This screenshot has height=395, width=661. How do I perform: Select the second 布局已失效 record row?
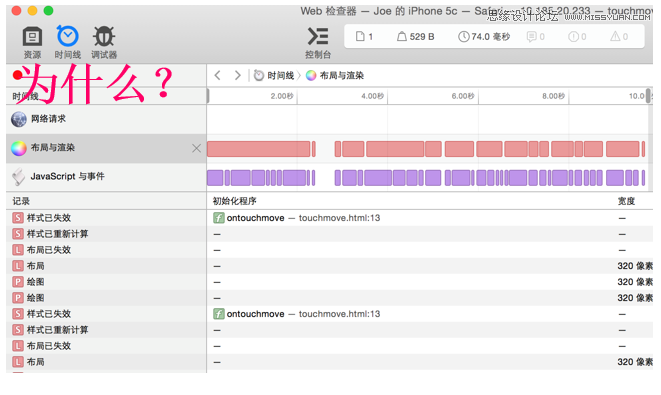329,346
